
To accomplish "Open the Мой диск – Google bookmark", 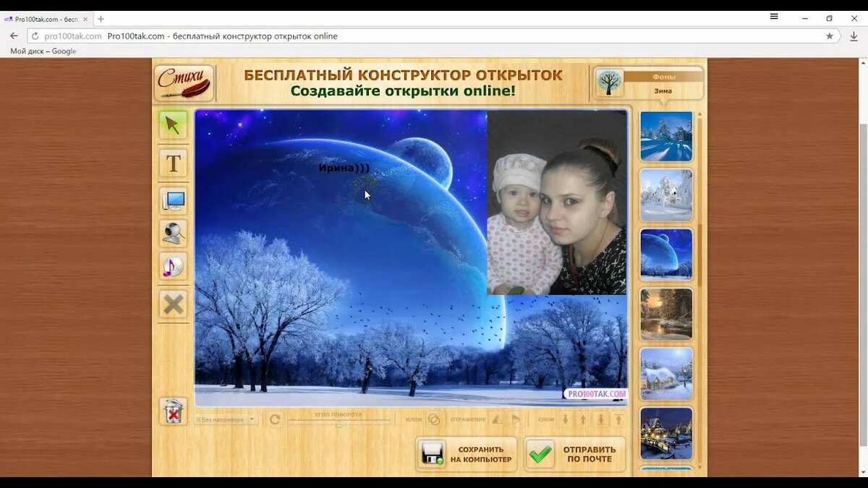I will [43, 51].
